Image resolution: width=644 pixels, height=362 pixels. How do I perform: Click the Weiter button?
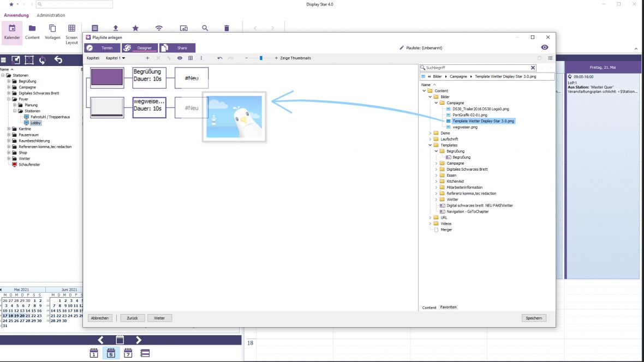click(x=159, y=318)
